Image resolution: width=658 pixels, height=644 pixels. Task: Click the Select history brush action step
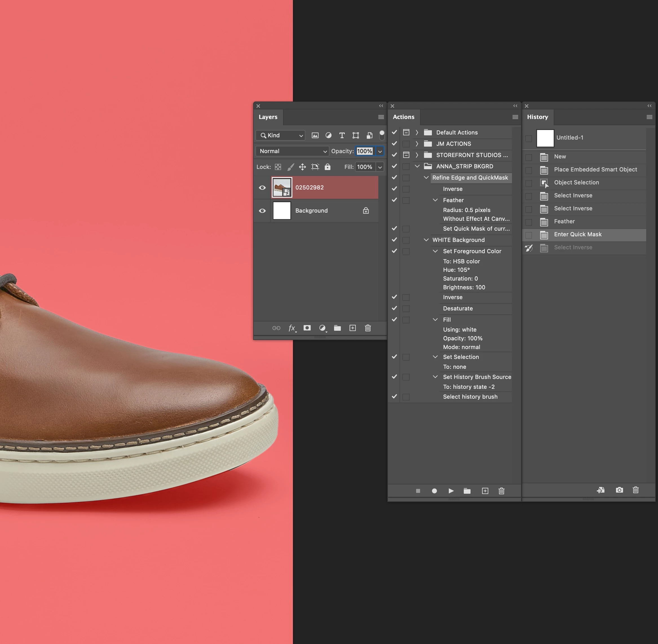click(470, 397)
